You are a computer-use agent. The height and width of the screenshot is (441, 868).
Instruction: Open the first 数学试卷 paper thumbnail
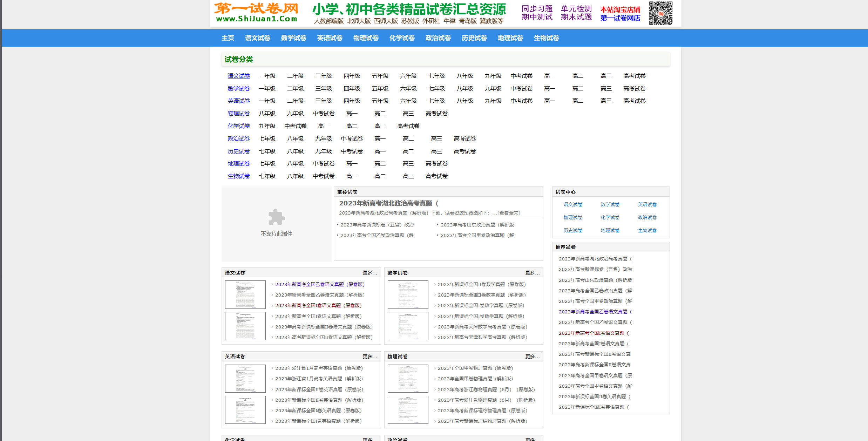coord(408,294)
